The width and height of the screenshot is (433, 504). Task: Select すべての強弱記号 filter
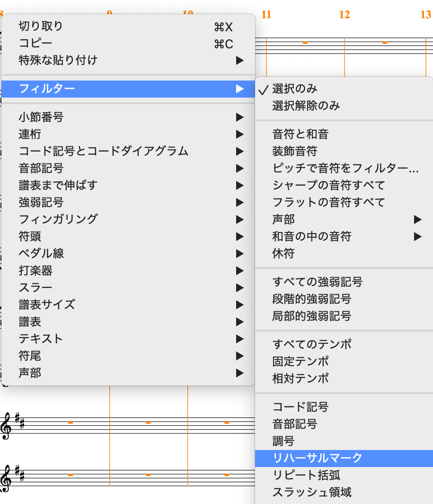[317, 282]
